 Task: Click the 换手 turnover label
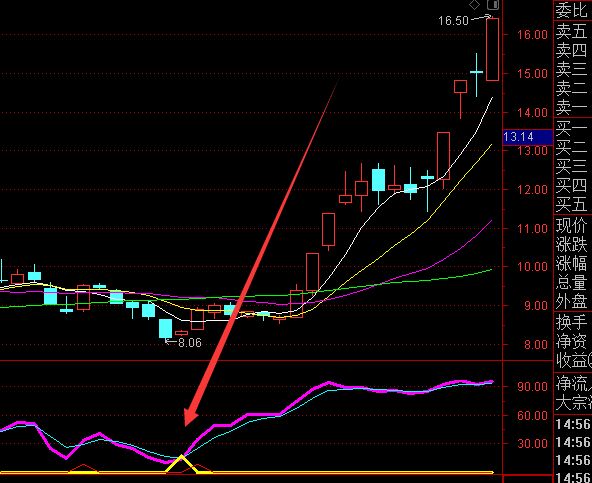(572, 323)
